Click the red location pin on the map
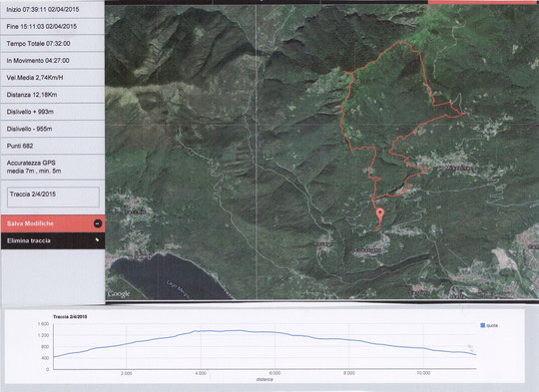This screenshot has height=392, width=539. (380, 214)
